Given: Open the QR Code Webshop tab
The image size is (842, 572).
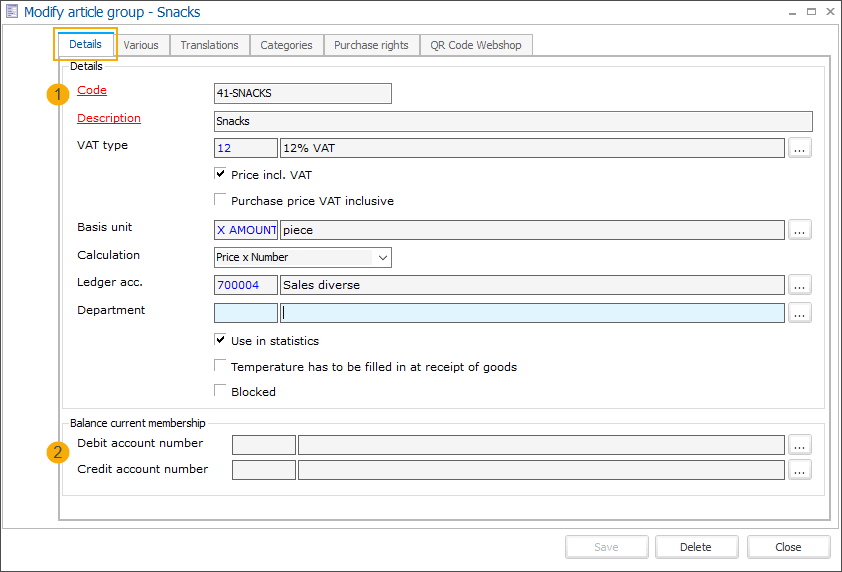Looking at the screenshot, I should [476, 45].
